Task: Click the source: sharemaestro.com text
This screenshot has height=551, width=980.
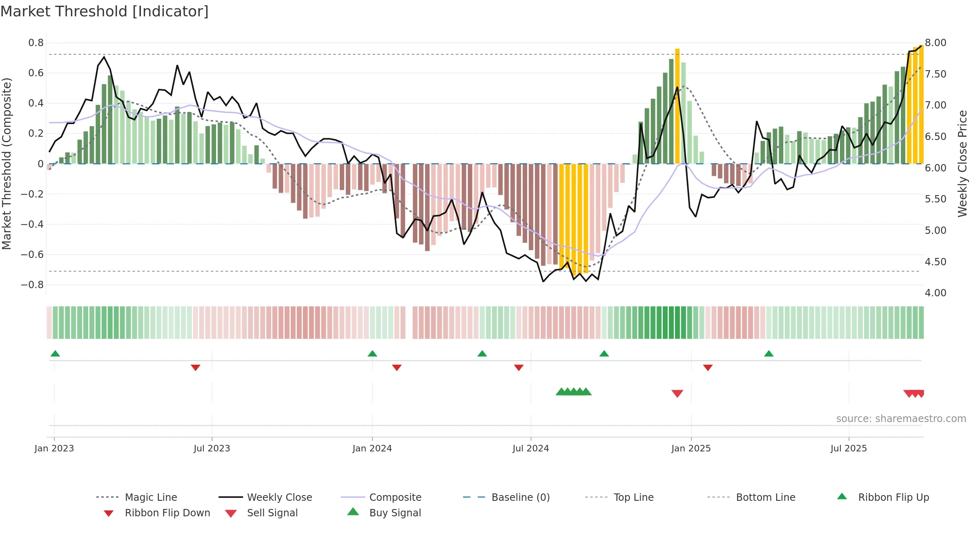Action: point(901,419)
